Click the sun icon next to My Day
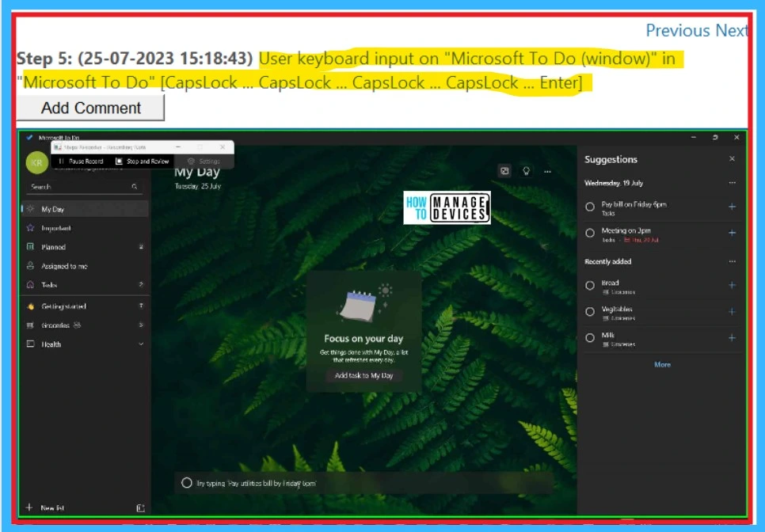This screenshot has width=765, height=532. [30, 209]
